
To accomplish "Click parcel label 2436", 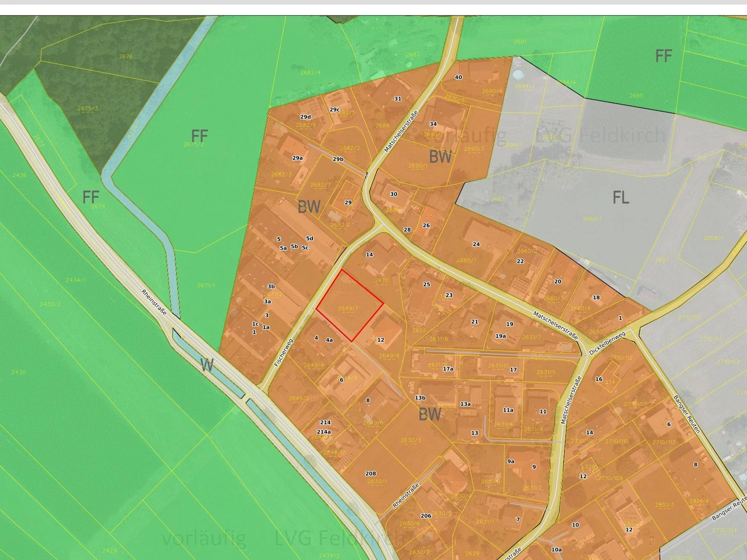I will pyautogui.click(x=20, y=176).
